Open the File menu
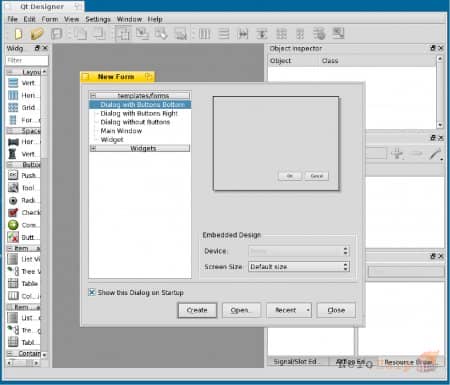The width and height of the screenshot is (450, 385). tap(12, 19)
